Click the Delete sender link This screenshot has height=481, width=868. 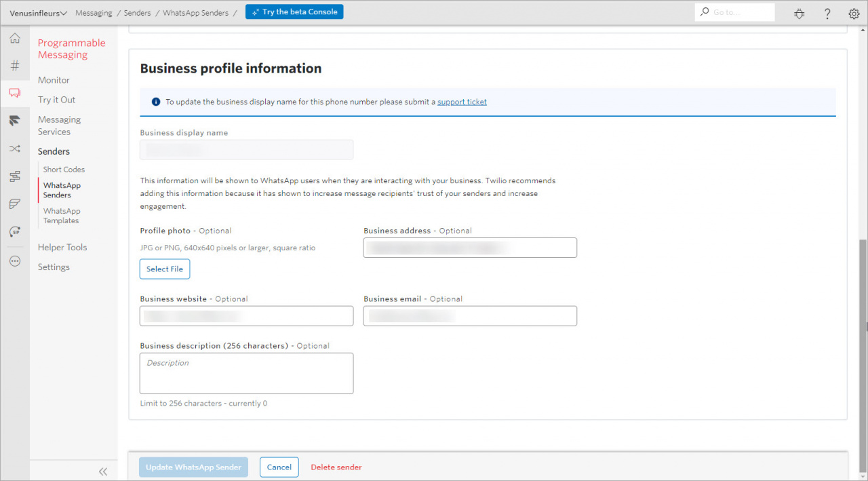point(336,467)
